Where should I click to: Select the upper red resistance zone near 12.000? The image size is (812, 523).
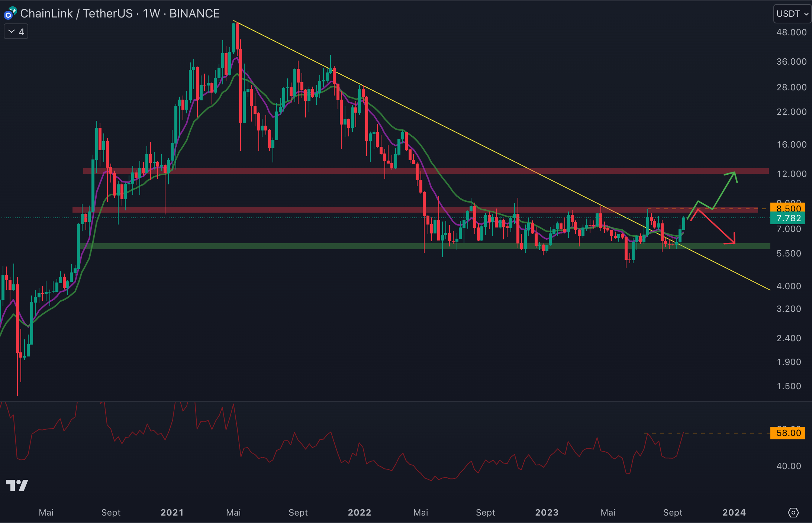coord(297,171)
